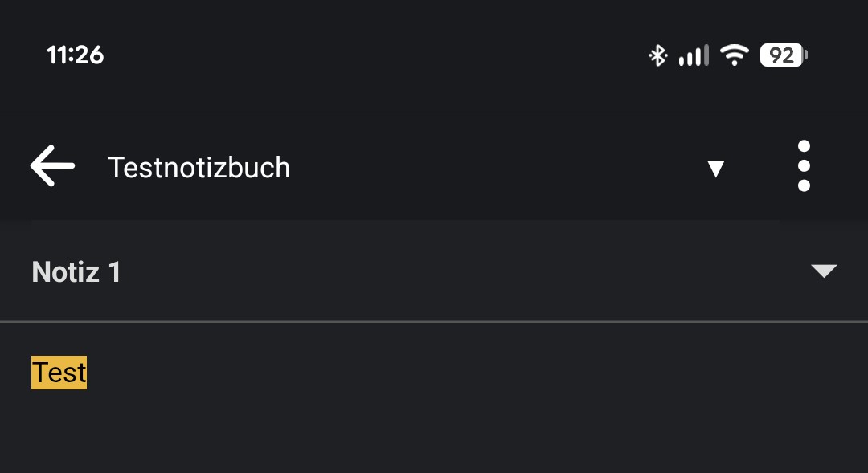Click the divider line under Notiz 1
868x473 pixels.
coord(434,321)
